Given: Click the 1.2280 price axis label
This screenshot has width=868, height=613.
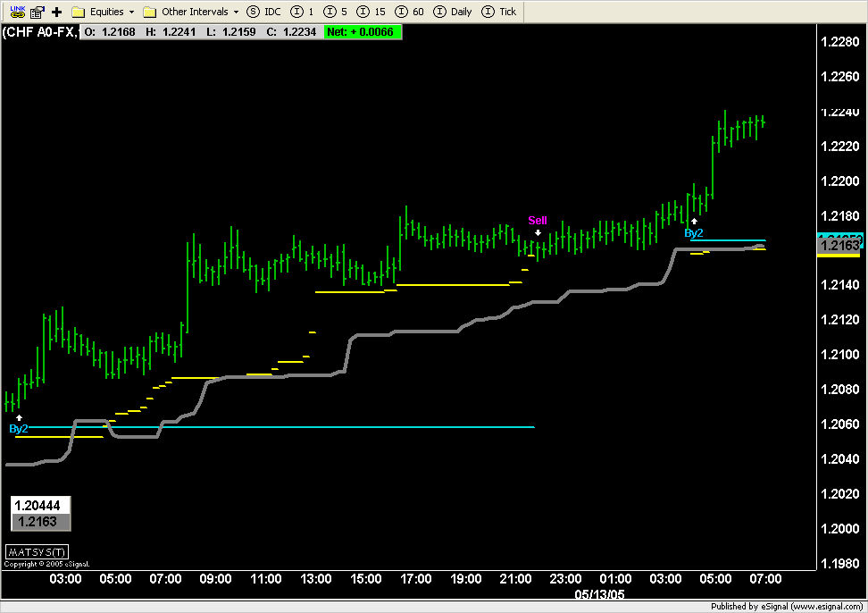Looking at the screenshot, I should click(839, 42).
